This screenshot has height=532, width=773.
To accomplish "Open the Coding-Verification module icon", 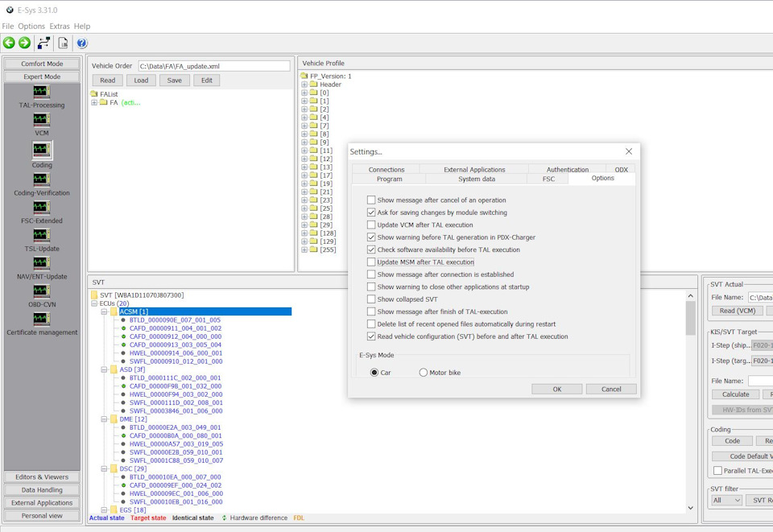I will pos(42,179).
